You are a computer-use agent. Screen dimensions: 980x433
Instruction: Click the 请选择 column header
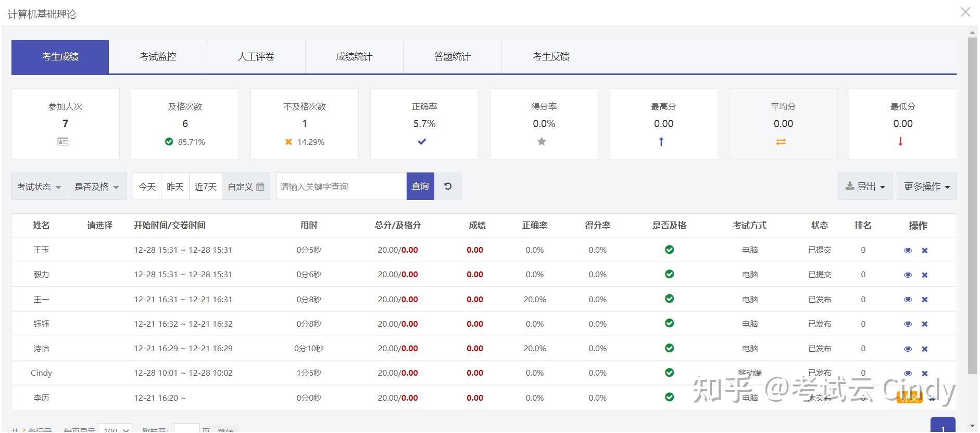(100, 225)
